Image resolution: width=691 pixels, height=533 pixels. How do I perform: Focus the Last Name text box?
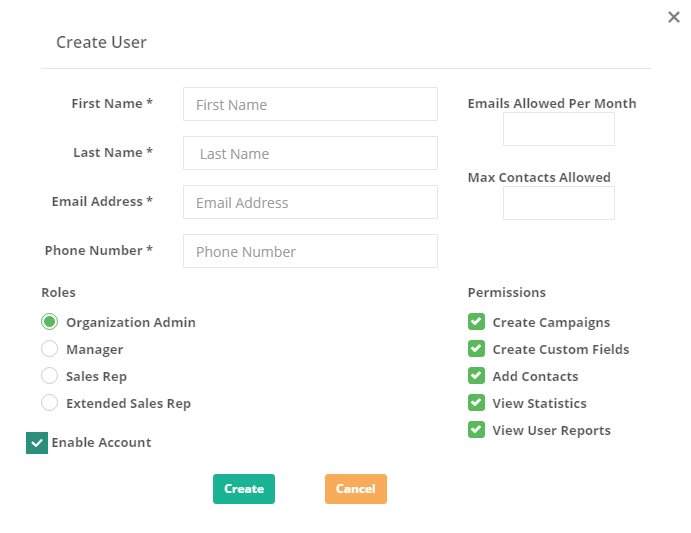(x=310, y=153)
